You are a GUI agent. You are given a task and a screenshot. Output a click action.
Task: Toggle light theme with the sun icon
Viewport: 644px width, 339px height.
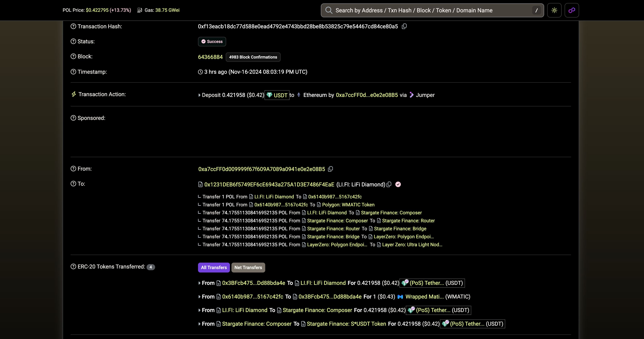tap(554, 10)
